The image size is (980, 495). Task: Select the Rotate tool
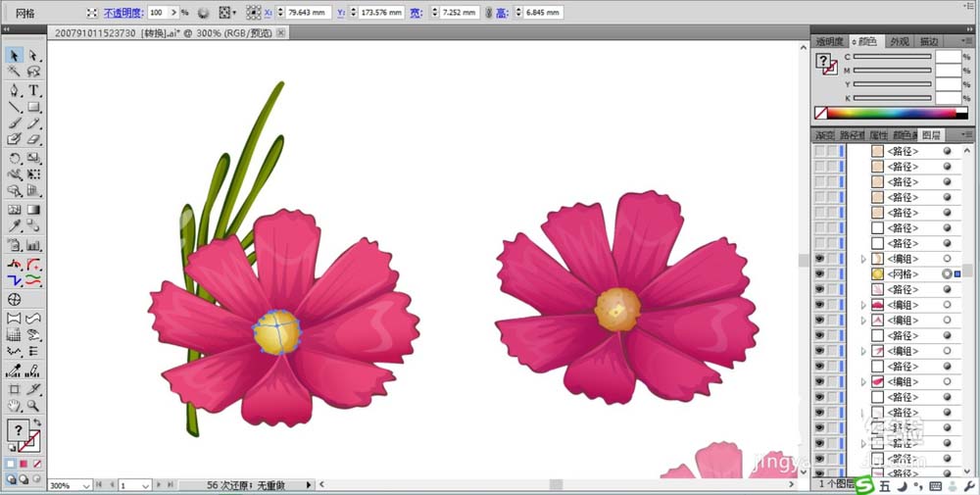click(x=15, y=158)
